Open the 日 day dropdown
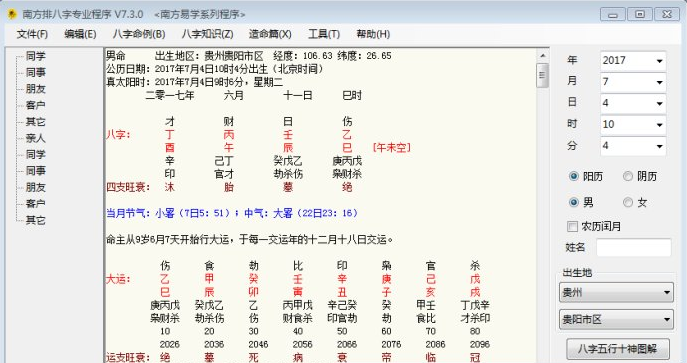The image size is (687, 363). coord(659,104)
